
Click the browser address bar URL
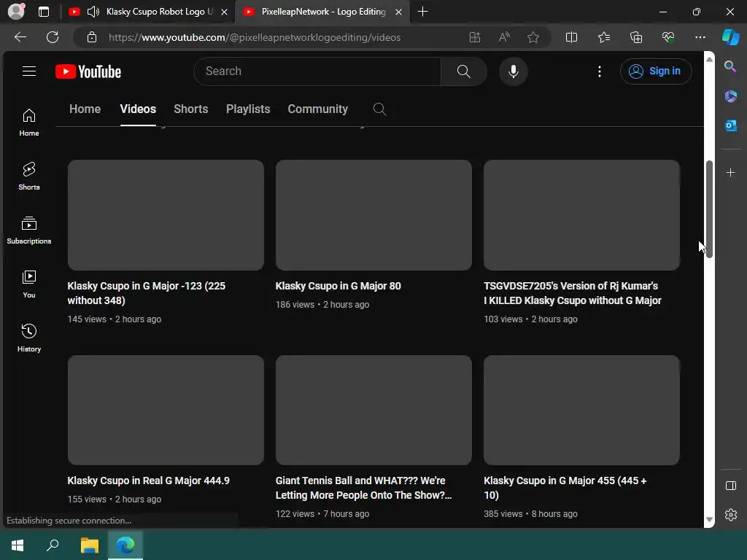point(255,37)
